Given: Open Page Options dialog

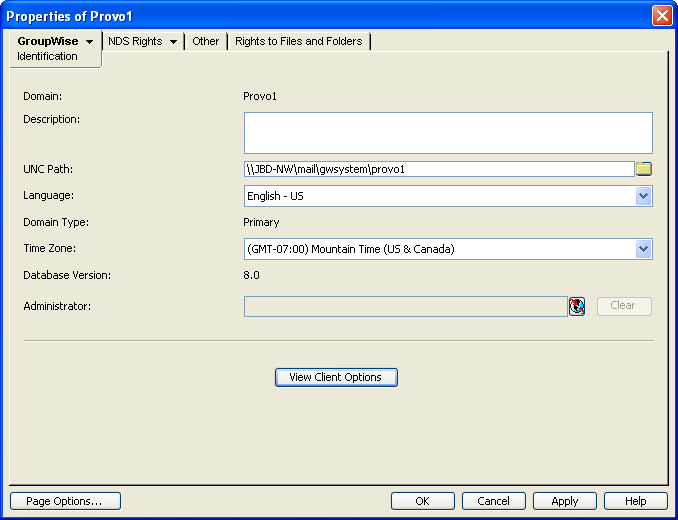Looking at the screenshot, I should pos(65,501).
